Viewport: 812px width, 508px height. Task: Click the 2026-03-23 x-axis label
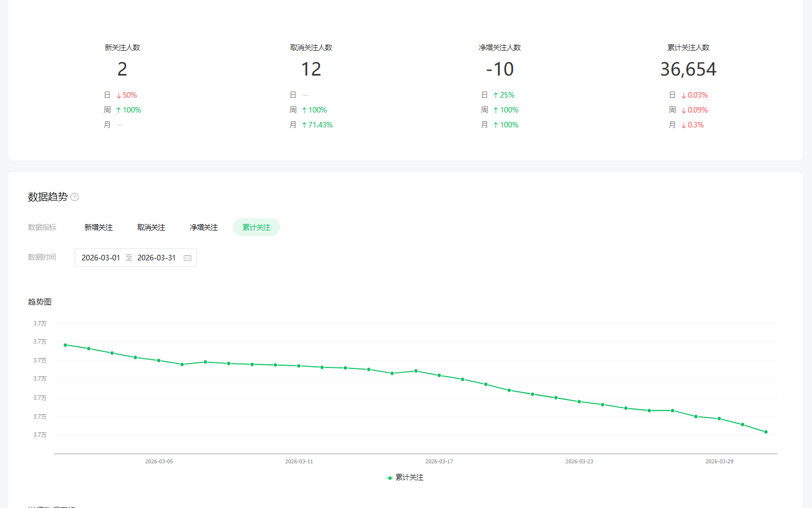point(579,461)
